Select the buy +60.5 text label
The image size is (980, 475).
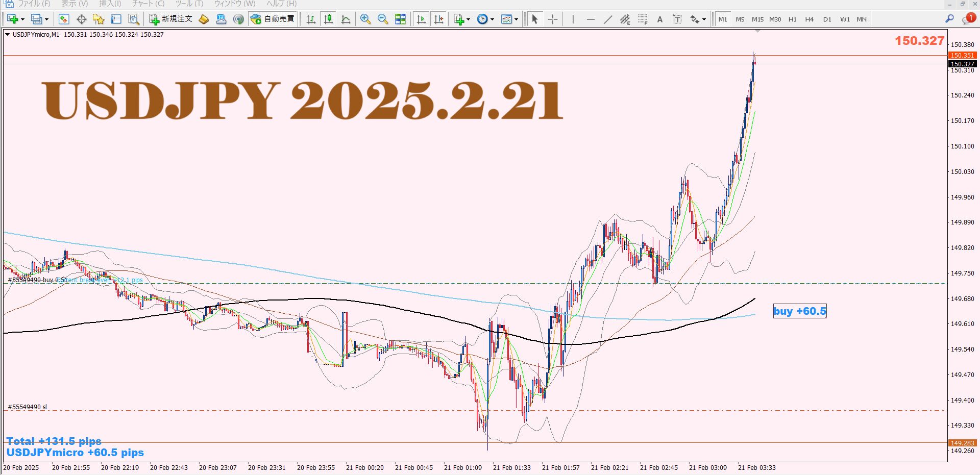pyautogui.click(x=800, y=311)
